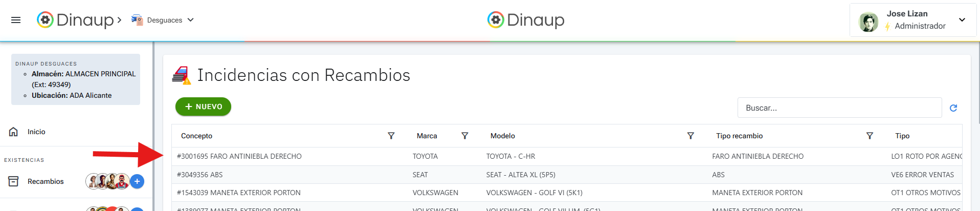Click the Dinaup logo in top-left

[x=75, y=20]
